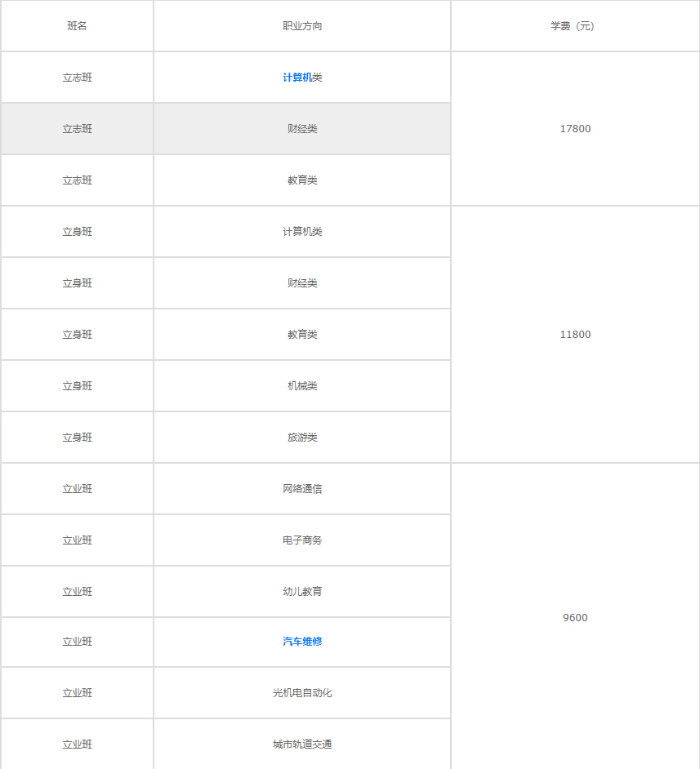Select the 机械类 cell
The image size is (700, 769).
pyautogui.click(x=302, y=386)
